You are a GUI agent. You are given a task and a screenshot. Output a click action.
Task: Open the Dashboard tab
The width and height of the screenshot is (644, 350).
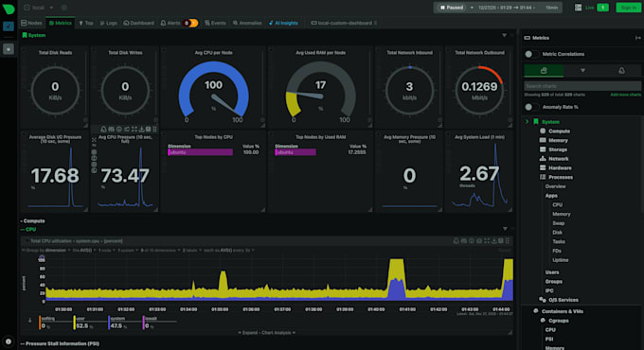[x=139, y=23]
